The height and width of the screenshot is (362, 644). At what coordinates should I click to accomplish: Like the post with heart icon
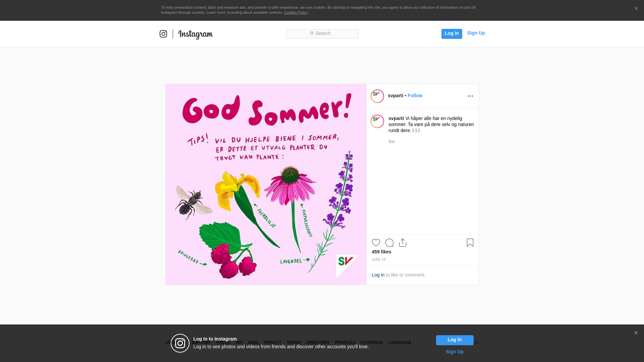click(376, 243)
